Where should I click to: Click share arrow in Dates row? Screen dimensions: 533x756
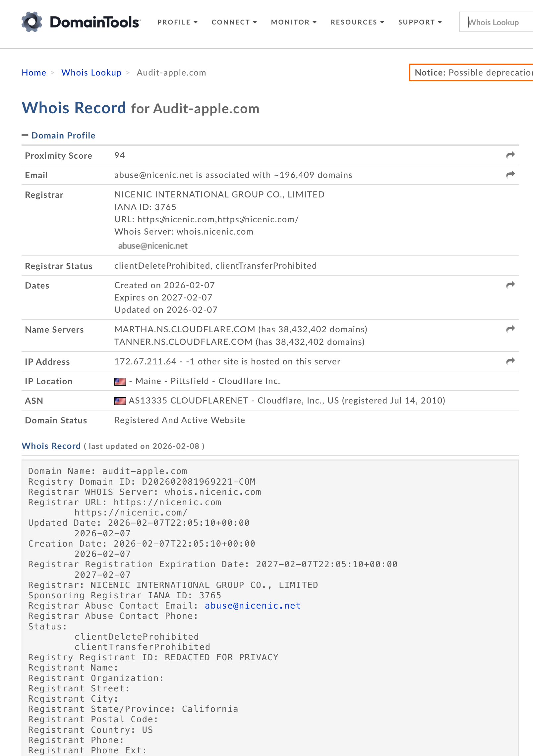pyautogui.click(x=510, y=285)
